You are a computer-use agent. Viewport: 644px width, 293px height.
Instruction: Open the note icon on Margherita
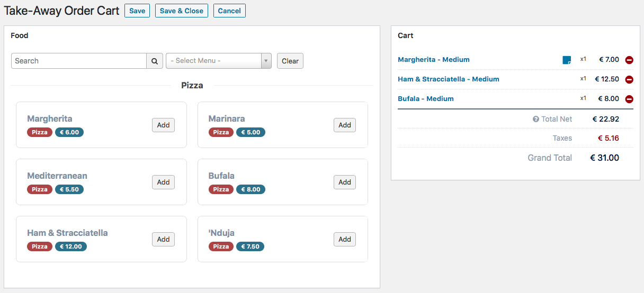coord(567,60)
